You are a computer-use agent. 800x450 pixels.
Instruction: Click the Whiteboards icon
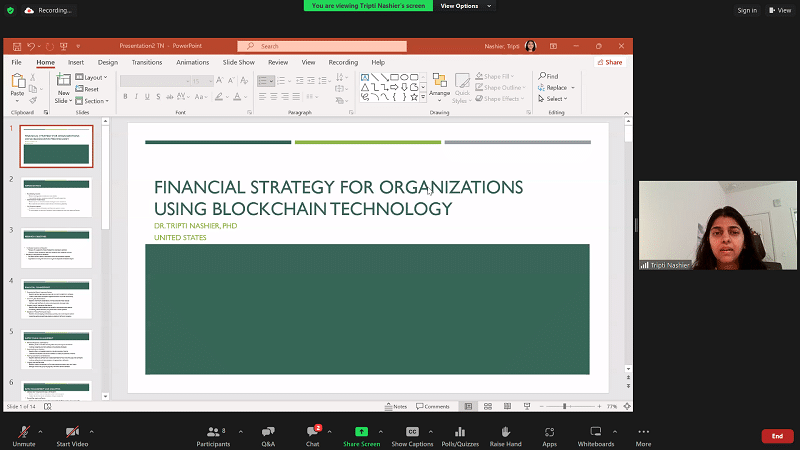pos(596,431)
